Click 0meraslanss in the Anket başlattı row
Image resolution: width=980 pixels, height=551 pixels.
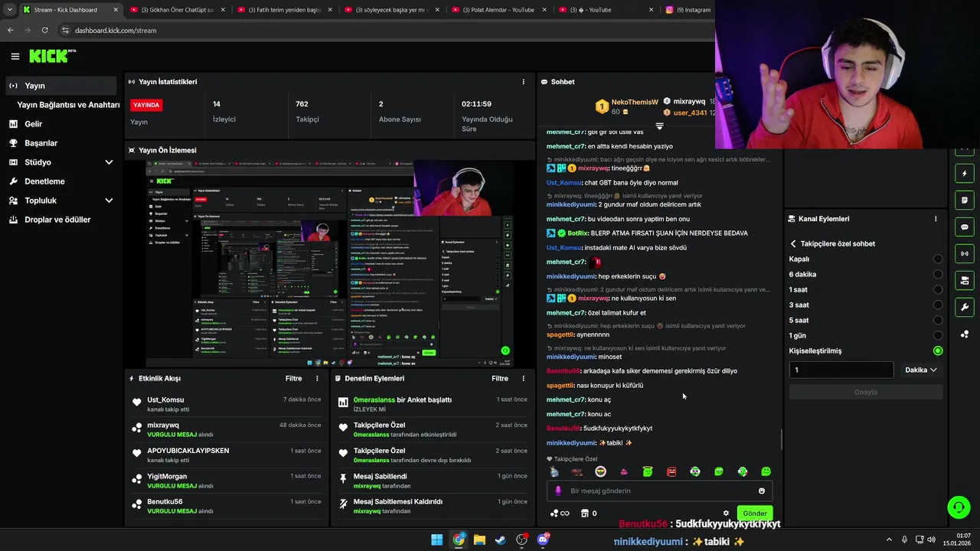pyautogui.click(x=374, y=399)
